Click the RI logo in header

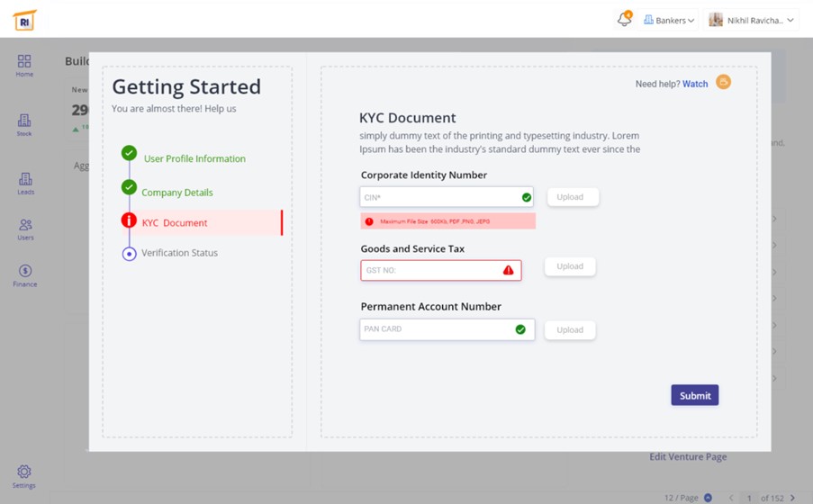point(24,20)
